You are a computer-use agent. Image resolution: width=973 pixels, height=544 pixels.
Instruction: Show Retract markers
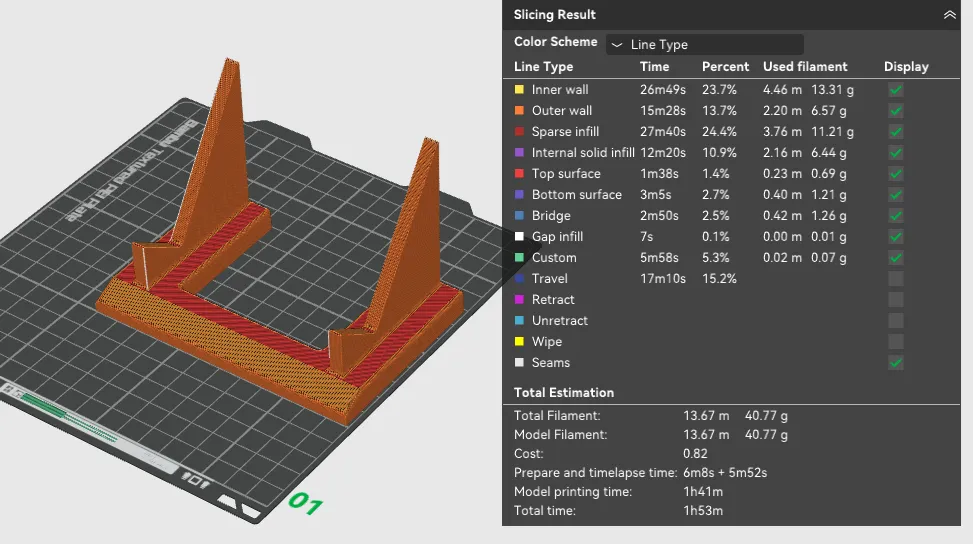click(x=895, y=300)
